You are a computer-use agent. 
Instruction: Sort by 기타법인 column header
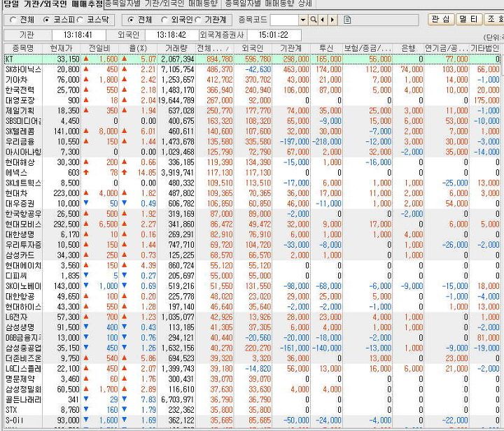pyautogui.click(x=484, y=48)
